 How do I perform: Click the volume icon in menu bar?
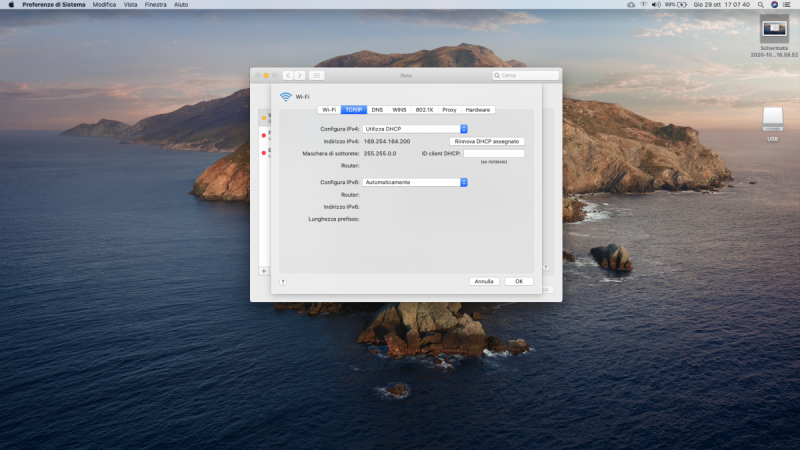tap(657, 4)
